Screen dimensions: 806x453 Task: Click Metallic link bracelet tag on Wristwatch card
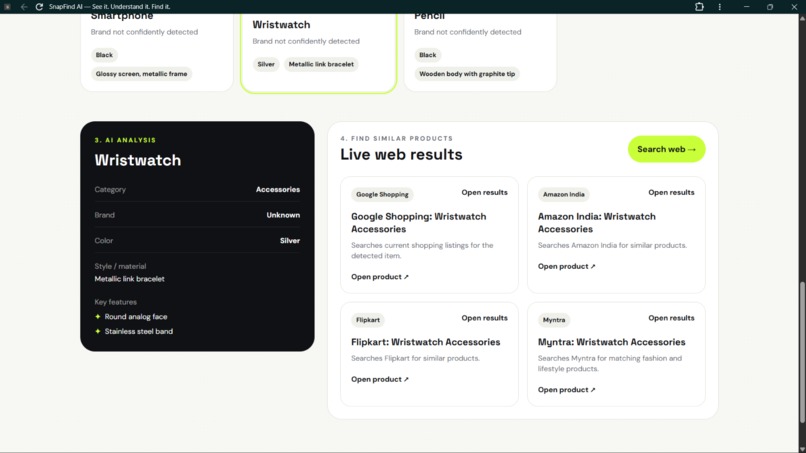tap(321, 64)
